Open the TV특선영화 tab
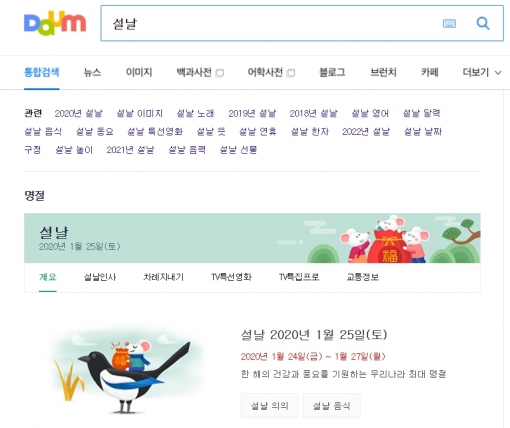Viewport: 510px width, 428px height. click(x=231, y=277)
